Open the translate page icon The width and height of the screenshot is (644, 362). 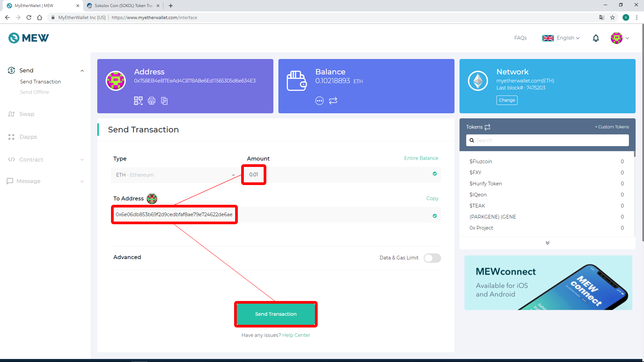602,17
